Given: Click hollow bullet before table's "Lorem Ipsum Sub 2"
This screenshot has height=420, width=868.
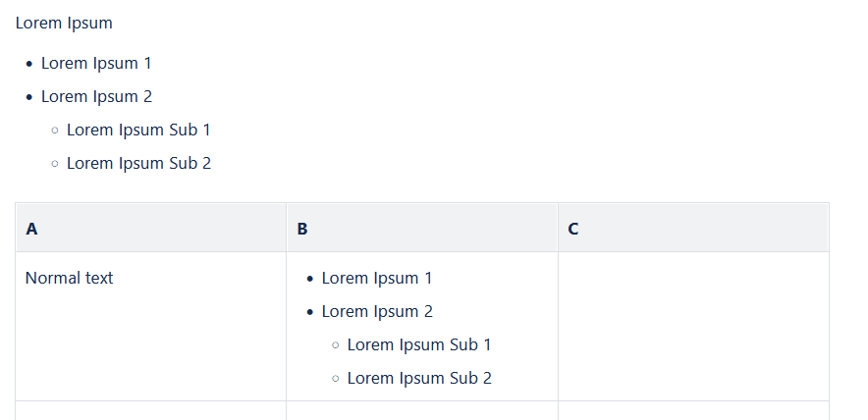Looking at the screenshot, I should (336, 379).
